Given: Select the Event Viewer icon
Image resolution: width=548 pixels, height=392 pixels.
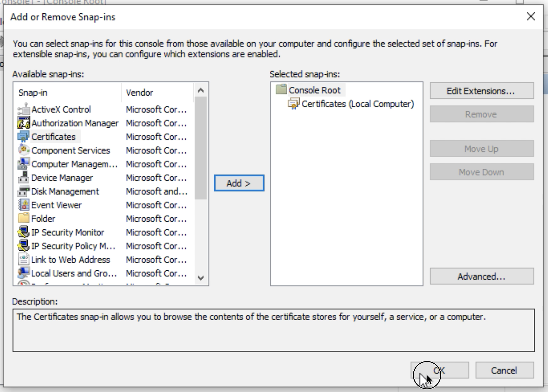Looking at the screenshot, I should 23,205.
